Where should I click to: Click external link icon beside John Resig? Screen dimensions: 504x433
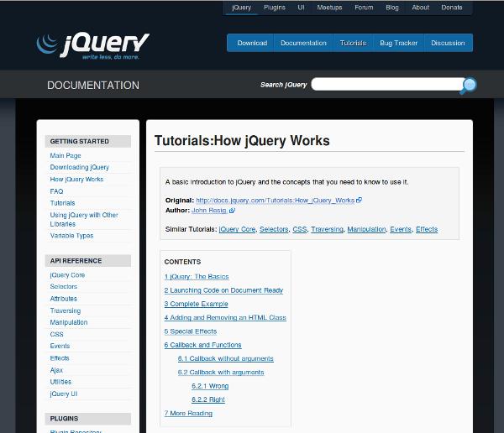[x=232, y=211]
